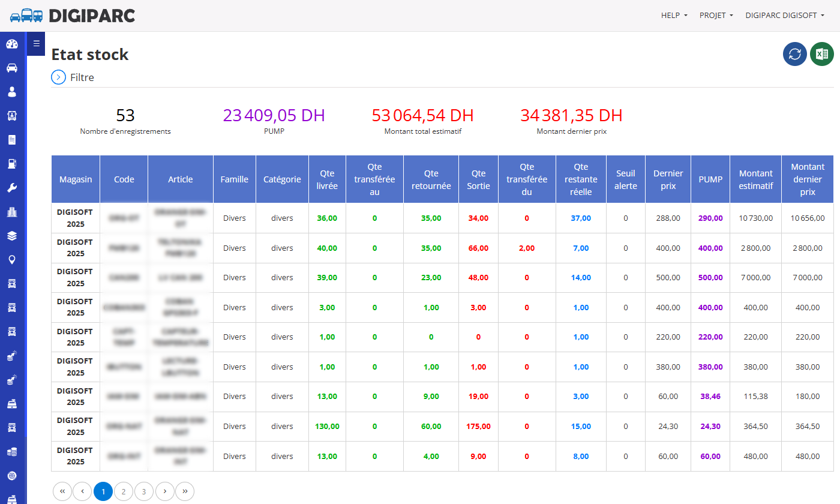Open the document sidebar icon
The width and height of the screenshot is (840, 504).
12,140
